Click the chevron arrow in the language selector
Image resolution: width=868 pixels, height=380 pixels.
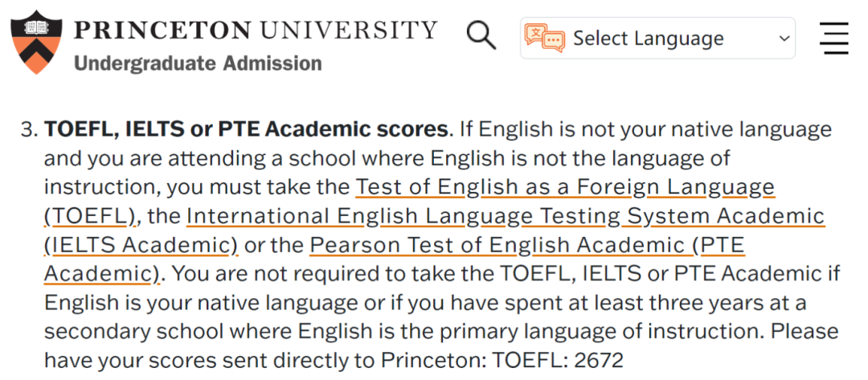click(784, 39)
